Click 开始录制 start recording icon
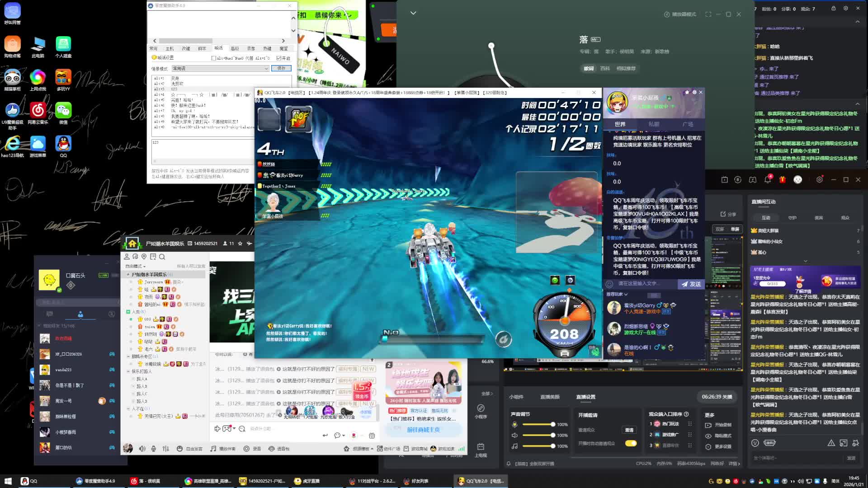The width and height of the screenshot is (868, 488). click(x=708, y=425)
